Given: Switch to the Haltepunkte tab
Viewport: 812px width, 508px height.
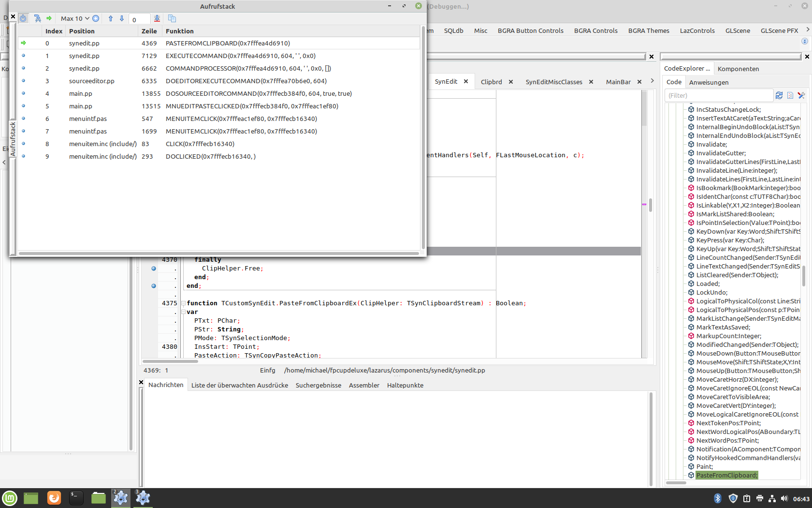Looking at the screenshot, I should pos(405,385).
